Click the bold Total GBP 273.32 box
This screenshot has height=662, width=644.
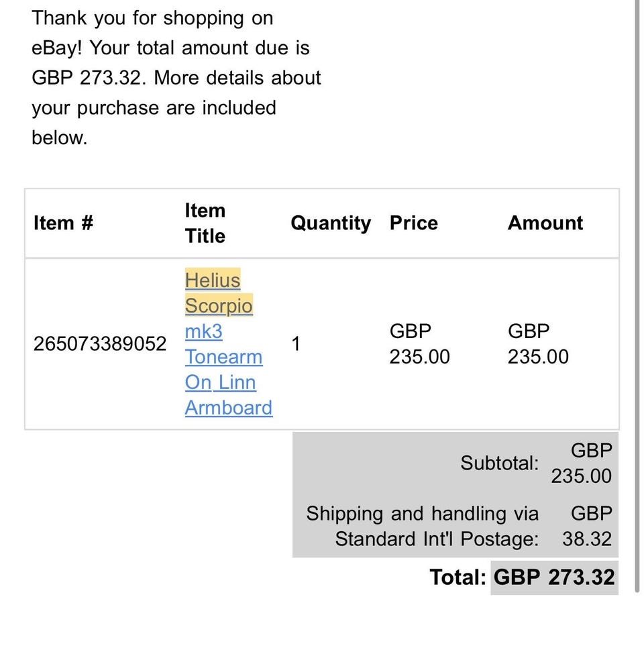(554, 577)
